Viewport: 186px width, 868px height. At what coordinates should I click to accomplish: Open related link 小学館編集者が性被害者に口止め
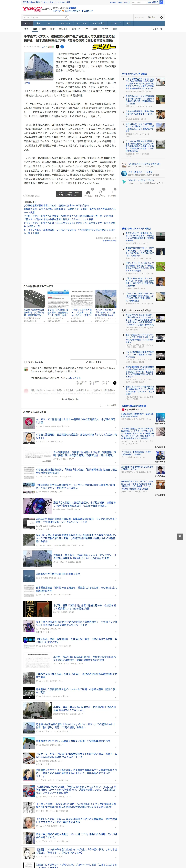(x=56, y=206)
